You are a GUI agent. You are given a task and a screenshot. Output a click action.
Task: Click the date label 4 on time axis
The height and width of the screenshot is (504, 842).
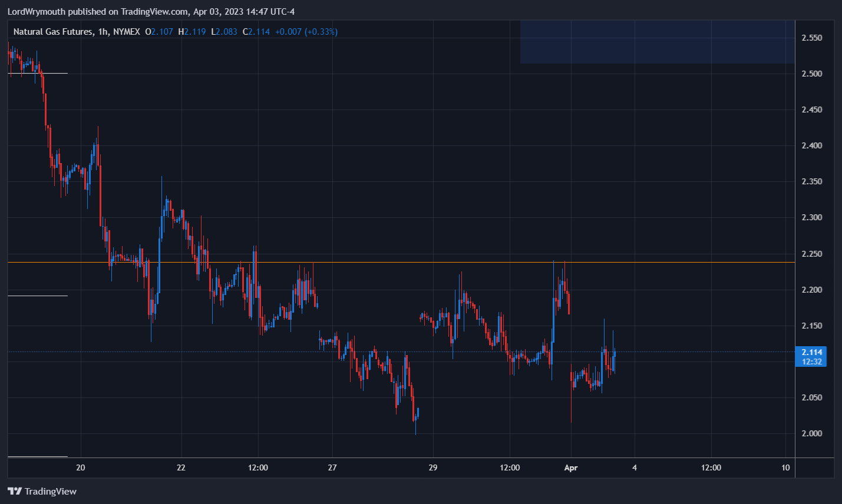point(635,467)
